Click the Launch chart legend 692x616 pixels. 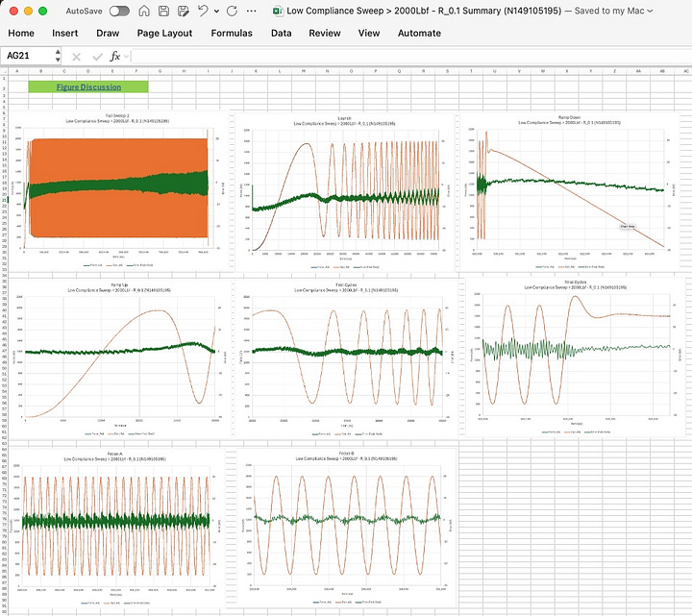click(345, 267)
